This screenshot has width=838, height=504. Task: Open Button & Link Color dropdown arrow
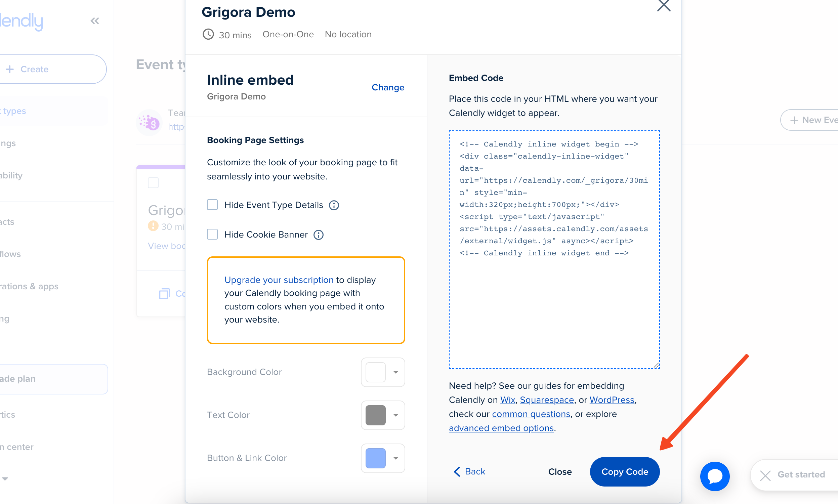tap(395, 458)
